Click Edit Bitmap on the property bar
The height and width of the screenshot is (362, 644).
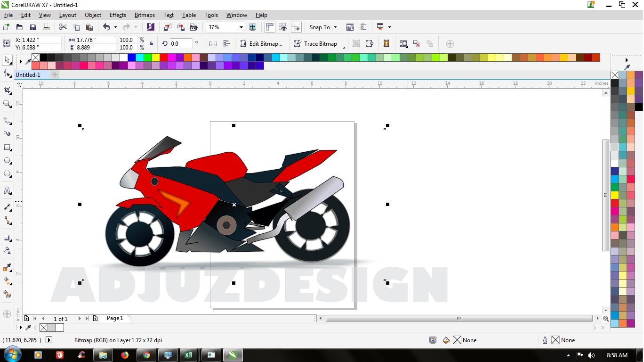[262, 43]
